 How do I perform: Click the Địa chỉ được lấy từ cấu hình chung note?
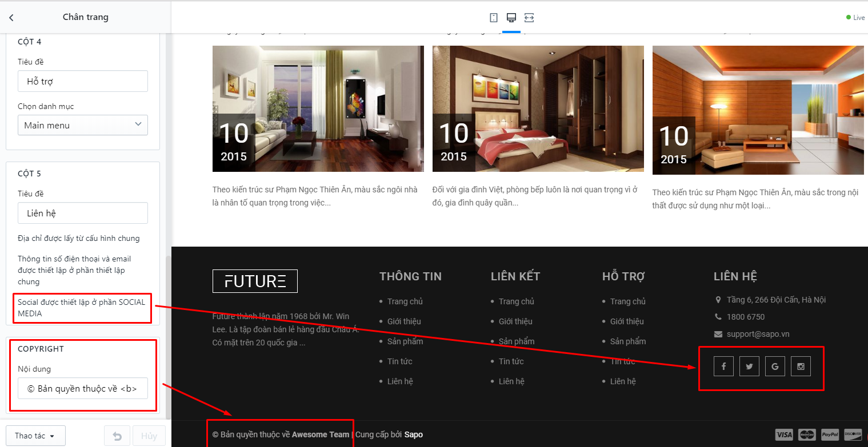79,238
